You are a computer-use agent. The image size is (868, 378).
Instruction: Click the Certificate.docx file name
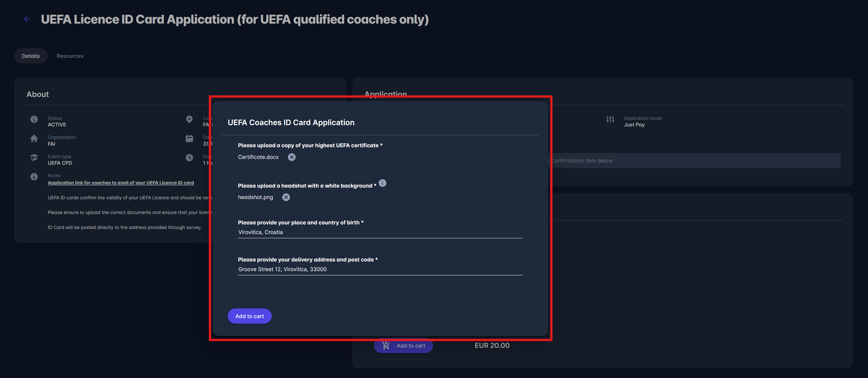258,157
